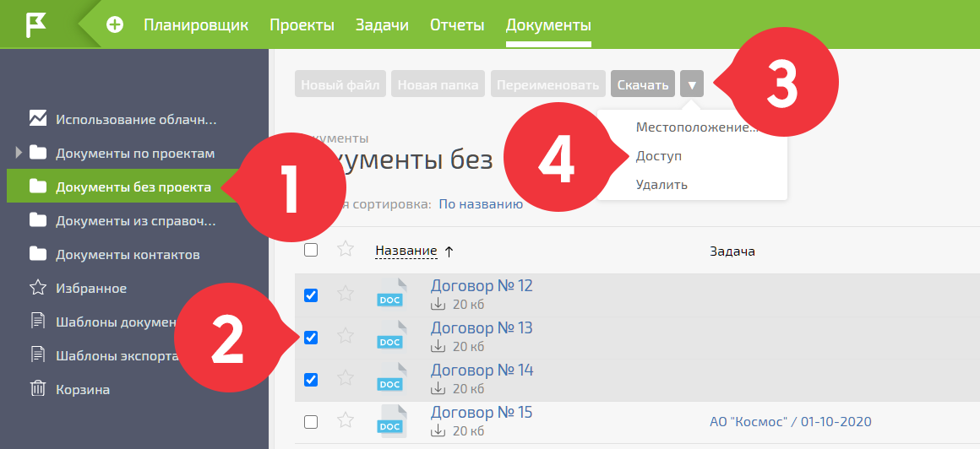Click DOC file icon of Договор № 15

pyautogui.click(x=392, y=420)
